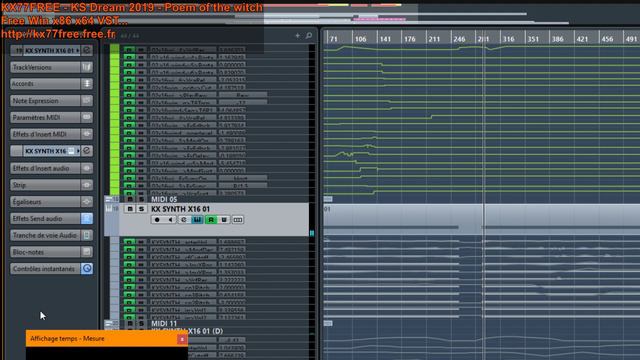The width and height of the screenshot is (640, 360).
Task: Click the Note Expression section icon
Action: point(87,100)
